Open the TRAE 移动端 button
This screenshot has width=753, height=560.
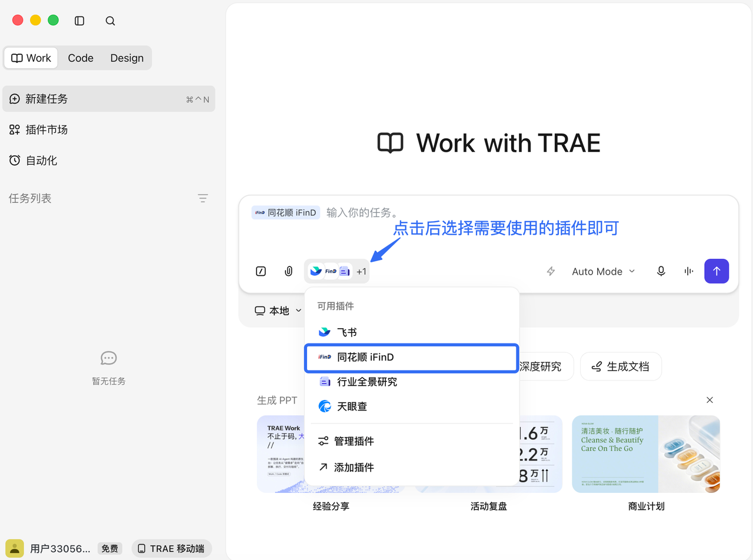pos(171,549)
